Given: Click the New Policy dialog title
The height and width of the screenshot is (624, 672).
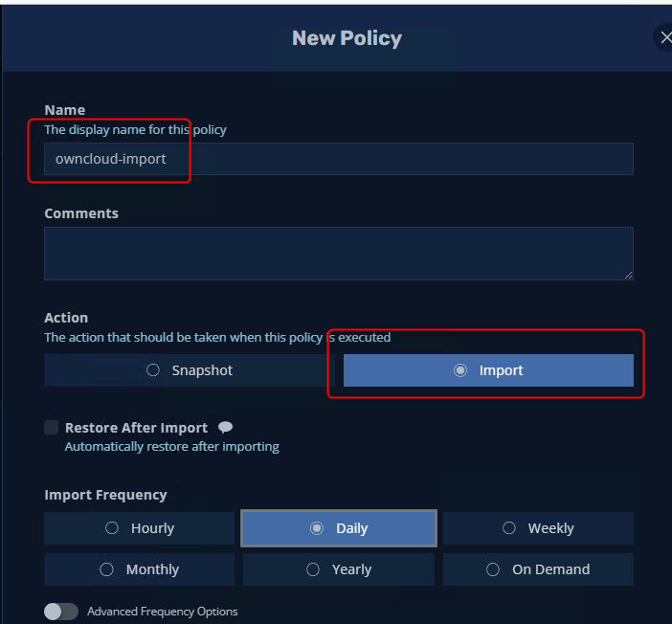Looking at the screenshot, I should pos(347,38).
